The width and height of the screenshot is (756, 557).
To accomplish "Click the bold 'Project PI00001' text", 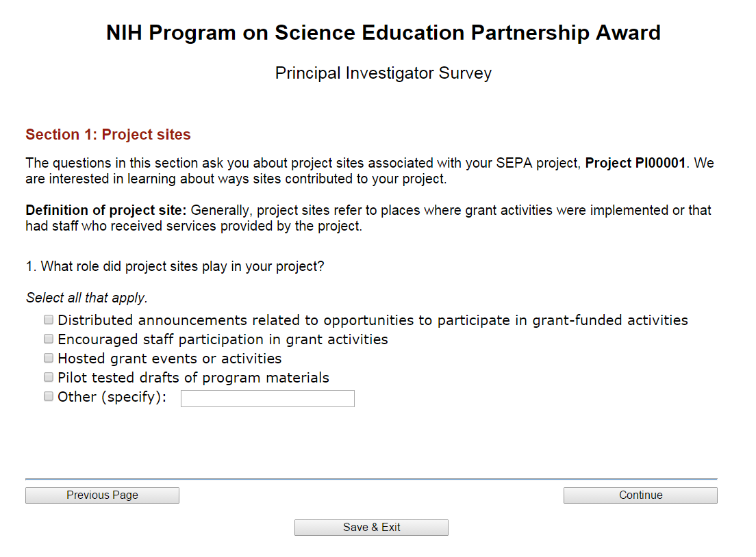I will click(635, 164).
